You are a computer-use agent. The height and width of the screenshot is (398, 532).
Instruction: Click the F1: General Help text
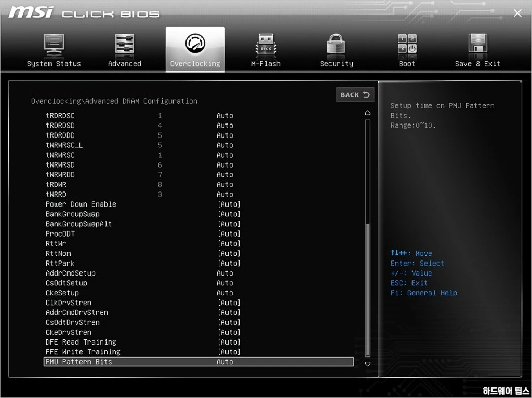point(423,293)
